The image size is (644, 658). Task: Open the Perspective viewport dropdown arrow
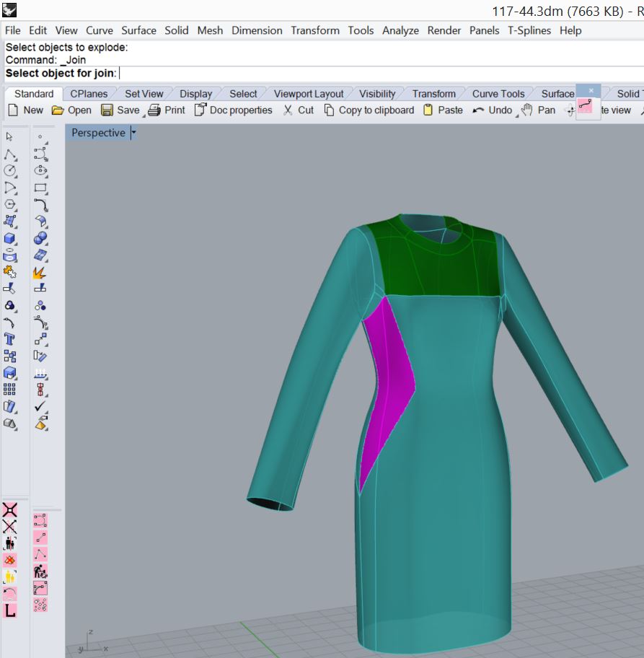point(133,133)
